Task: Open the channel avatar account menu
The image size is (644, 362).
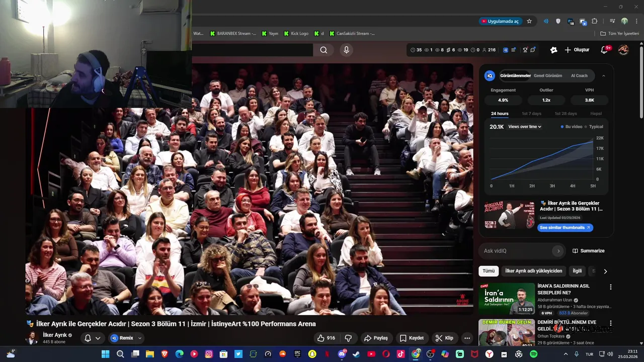Action: pos(623,50)
